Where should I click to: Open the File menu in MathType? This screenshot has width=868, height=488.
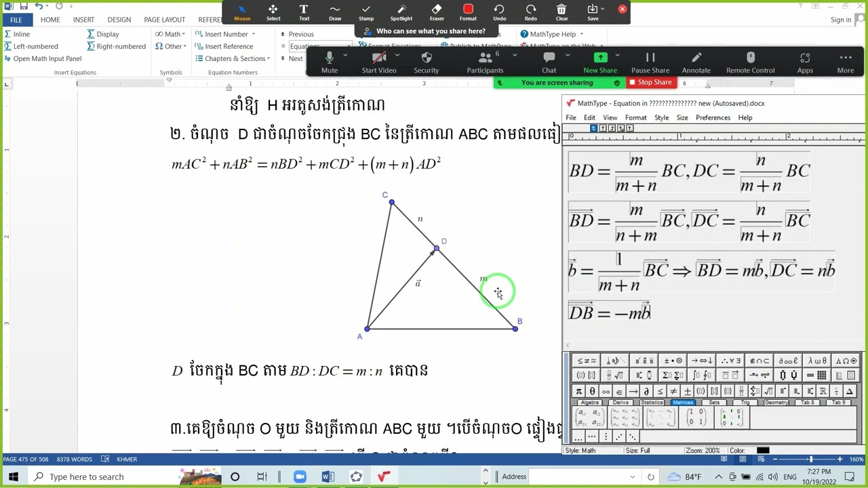tap(571, 117)
